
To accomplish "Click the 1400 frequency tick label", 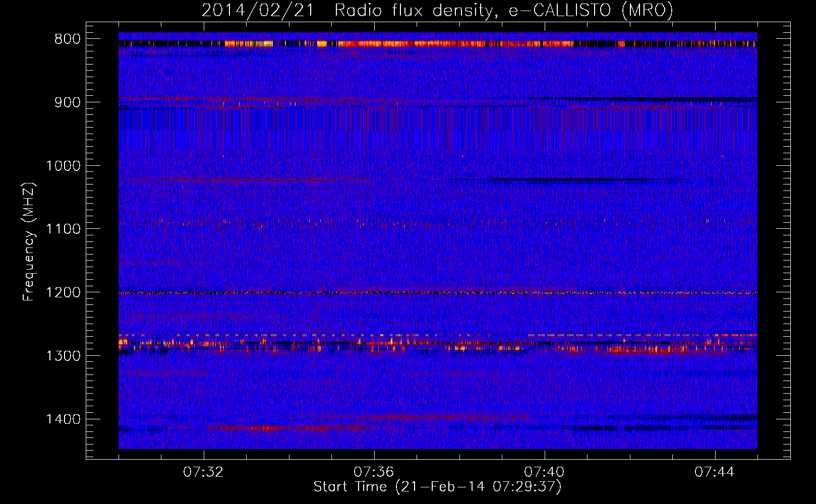I will tap(63, 419).
